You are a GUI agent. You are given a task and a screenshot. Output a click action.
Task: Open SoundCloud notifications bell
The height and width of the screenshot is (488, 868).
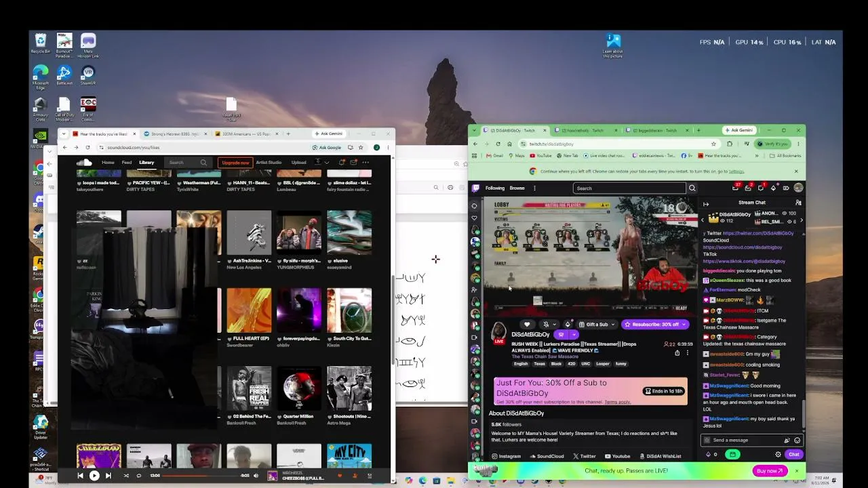click(342, 163)
